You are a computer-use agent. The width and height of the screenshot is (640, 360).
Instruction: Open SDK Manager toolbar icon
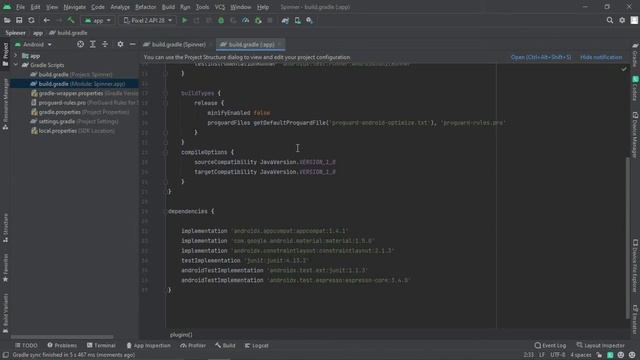[309, 20]
